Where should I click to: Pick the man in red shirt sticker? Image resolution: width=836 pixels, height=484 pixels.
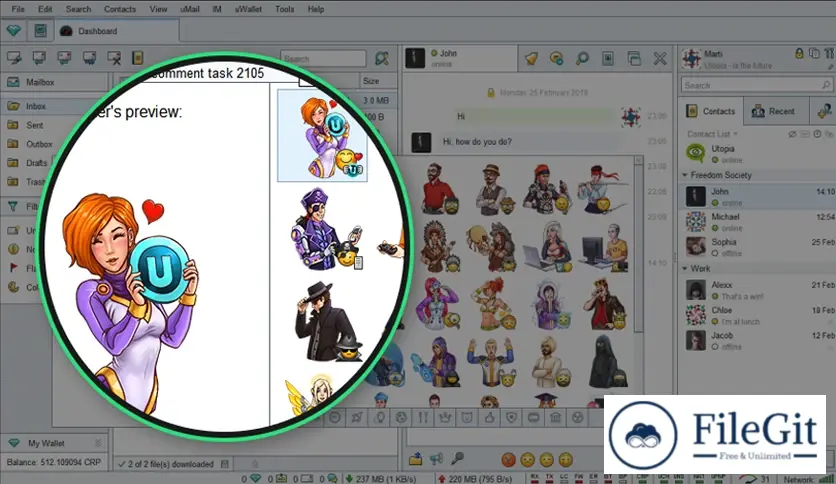pos(439,189)
